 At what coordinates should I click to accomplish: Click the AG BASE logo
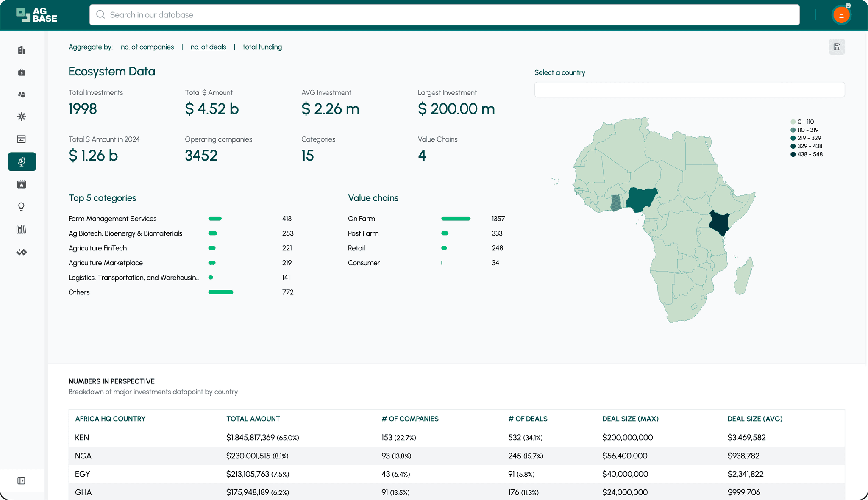click(x=36, y=15)
